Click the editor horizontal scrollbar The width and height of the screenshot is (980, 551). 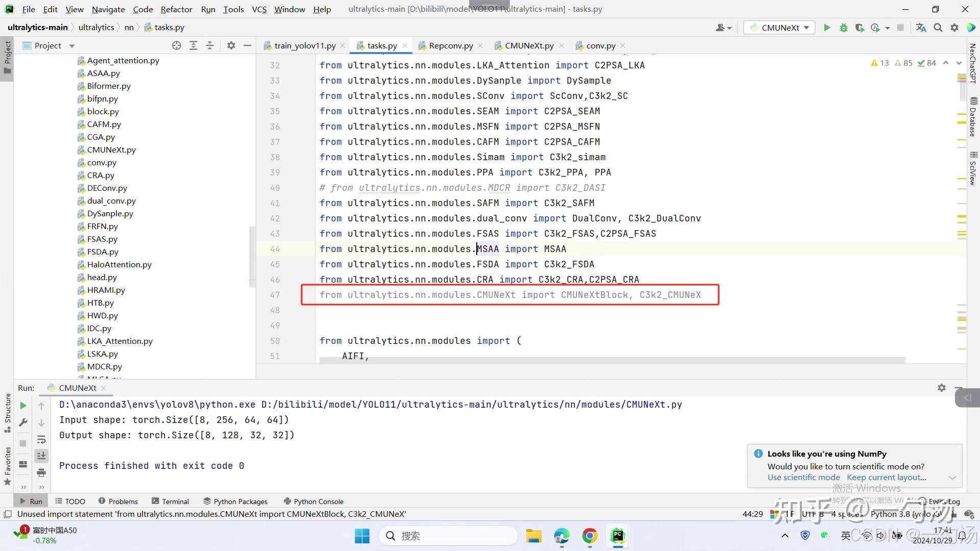[611, 360]
